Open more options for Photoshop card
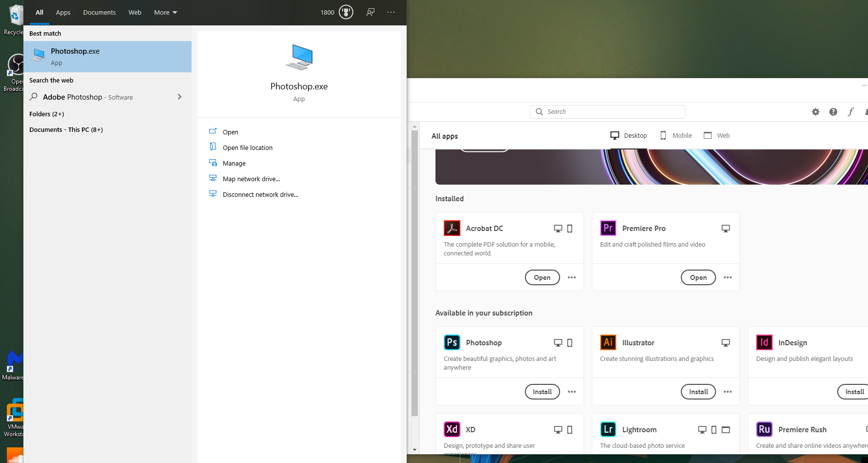 (x=572, y=392)
